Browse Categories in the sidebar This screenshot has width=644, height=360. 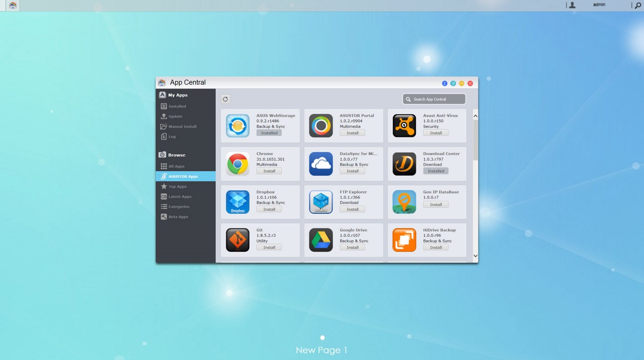179,206
